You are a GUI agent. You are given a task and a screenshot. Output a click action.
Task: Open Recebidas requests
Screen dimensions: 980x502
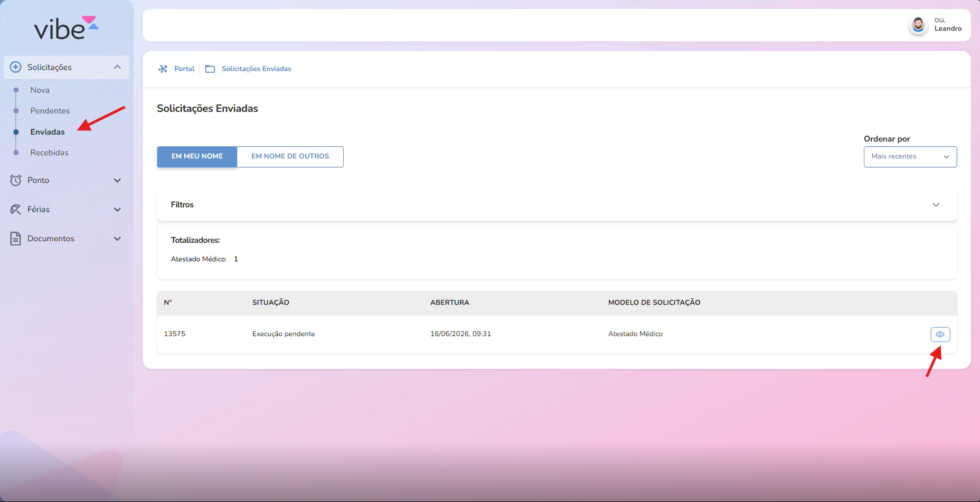tap(49, 153)
